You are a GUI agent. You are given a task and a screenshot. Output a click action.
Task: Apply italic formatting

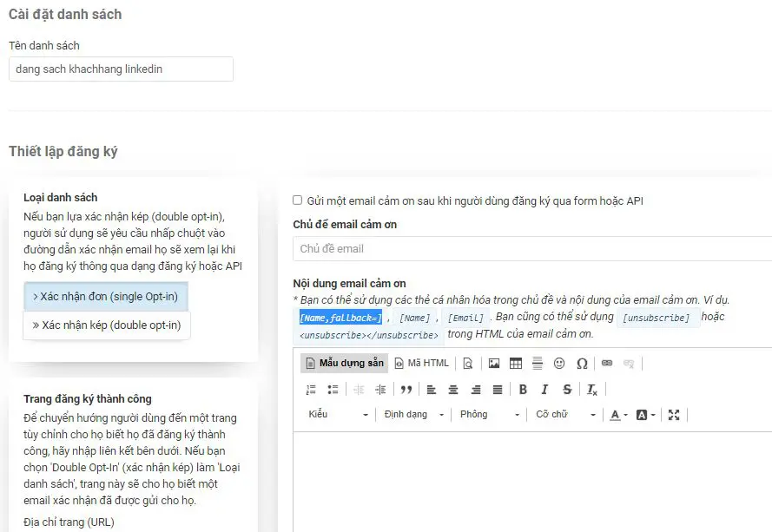[x=544, y=390]
